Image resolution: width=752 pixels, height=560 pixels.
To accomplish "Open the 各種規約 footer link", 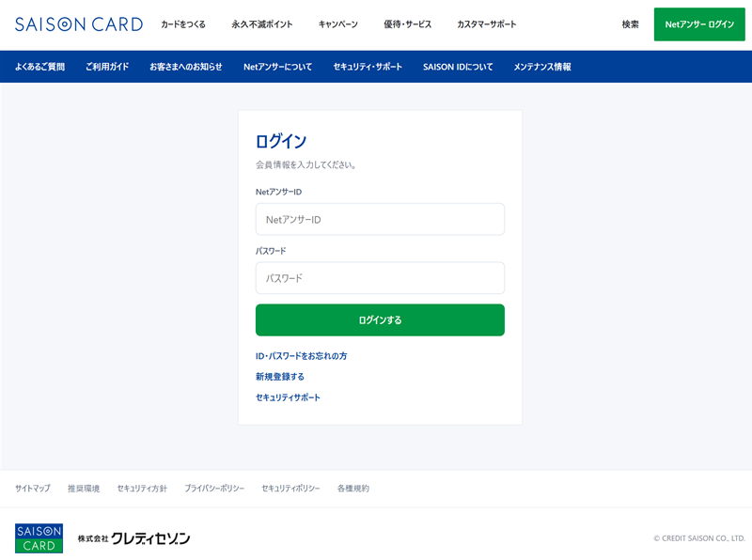I will click(353, 488).
